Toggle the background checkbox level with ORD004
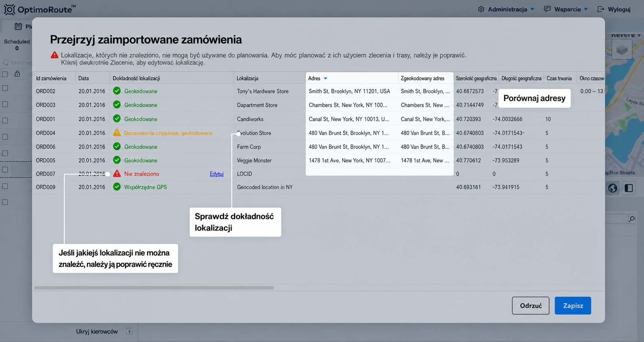Viewport: 644px width, 342px height. pos(5,137)
